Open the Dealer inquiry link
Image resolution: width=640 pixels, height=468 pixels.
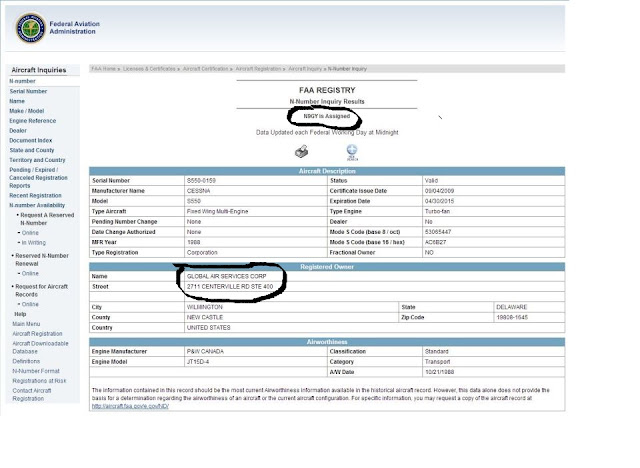coord(18,131)
